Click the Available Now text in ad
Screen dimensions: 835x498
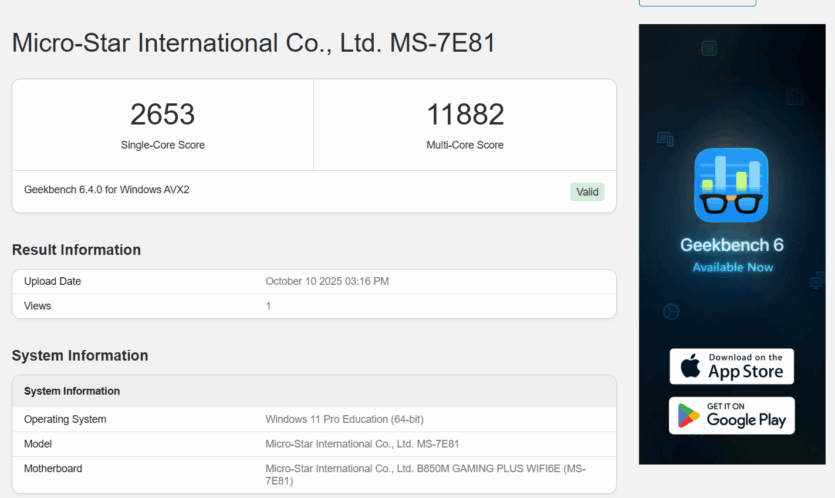tap(732, 267)
